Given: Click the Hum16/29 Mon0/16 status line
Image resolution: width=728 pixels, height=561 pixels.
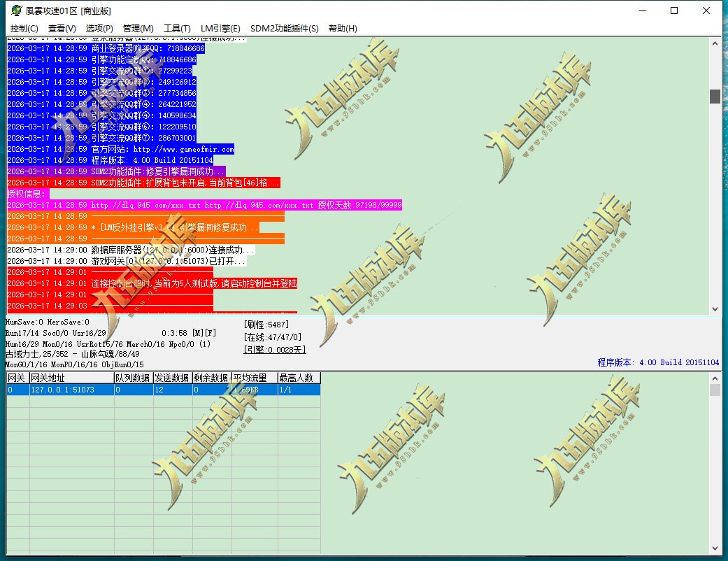Looking at the screenshot, I should coord(108,344).
